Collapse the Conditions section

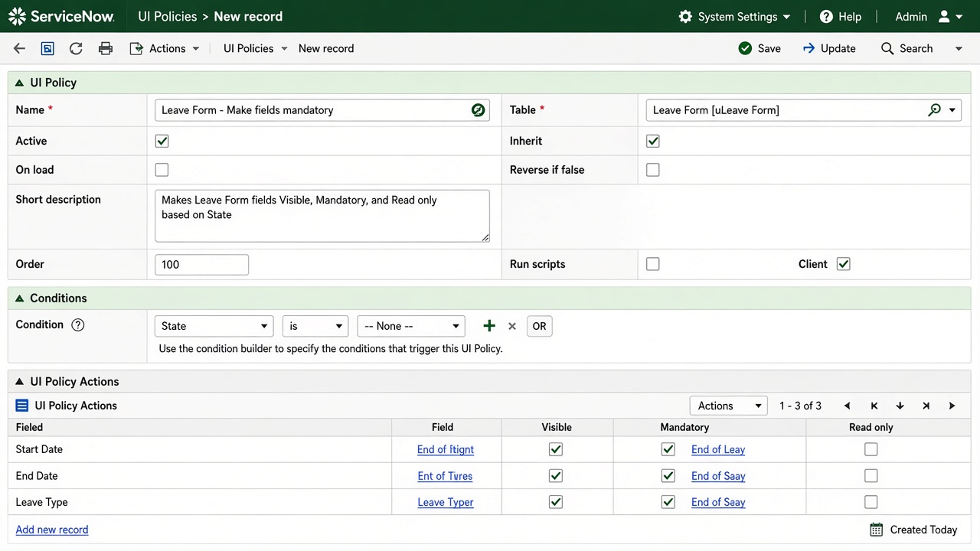pos(20,298)
